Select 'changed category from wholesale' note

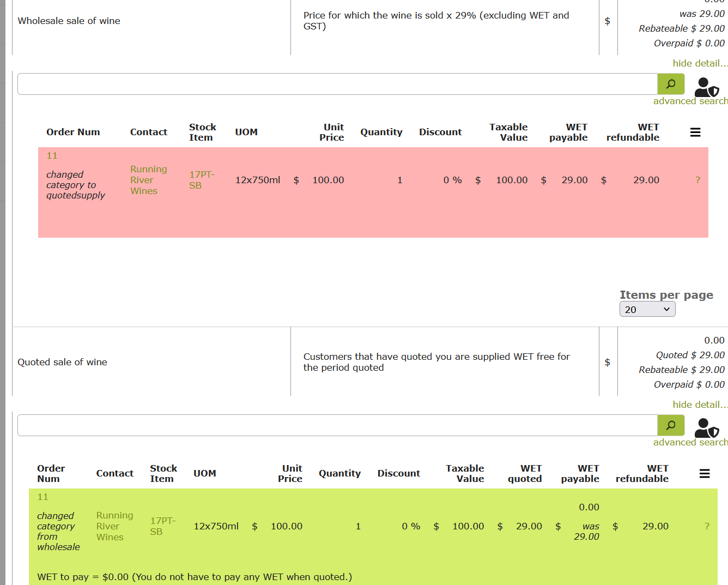tap(58, 532)
